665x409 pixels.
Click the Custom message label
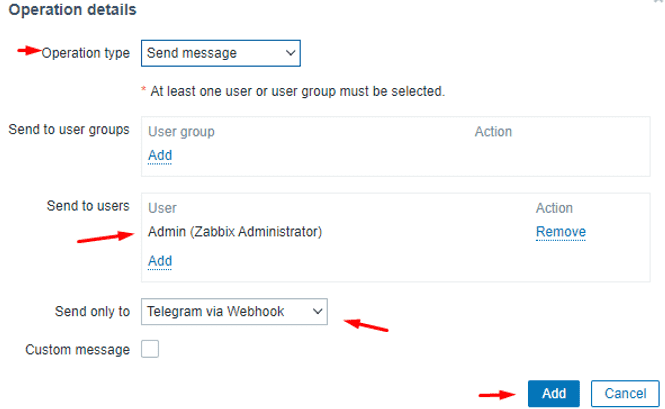click(78, 350)
